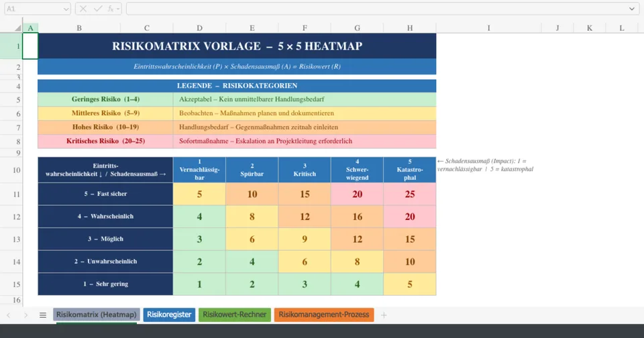Open the fx function dropdown arrow

coord(118,9)
